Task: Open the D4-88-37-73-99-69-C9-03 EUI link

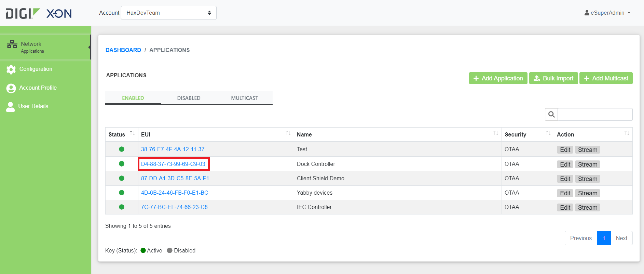Action: pos(173,164)
